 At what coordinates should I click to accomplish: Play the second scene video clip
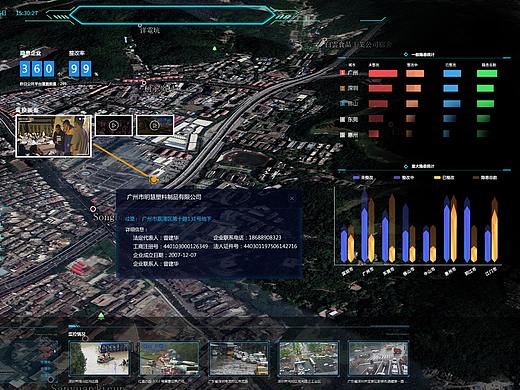click(x=114, y=125)
